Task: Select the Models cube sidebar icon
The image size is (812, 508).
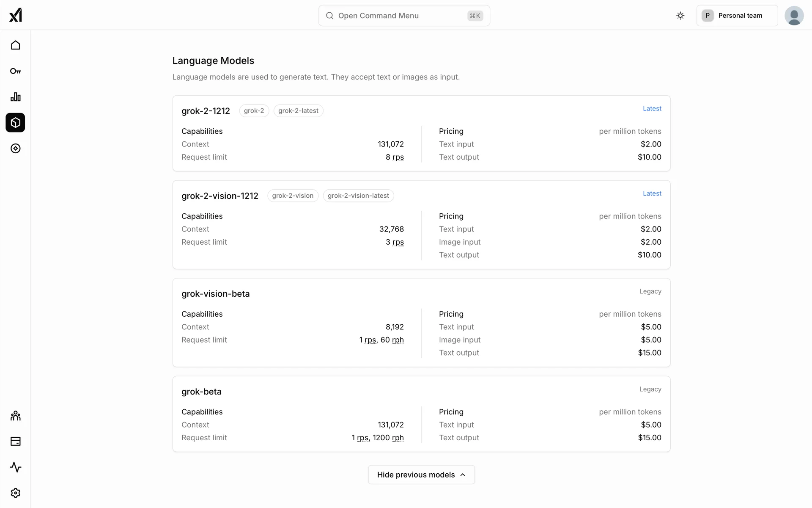Action: click(x=16, y=123)
